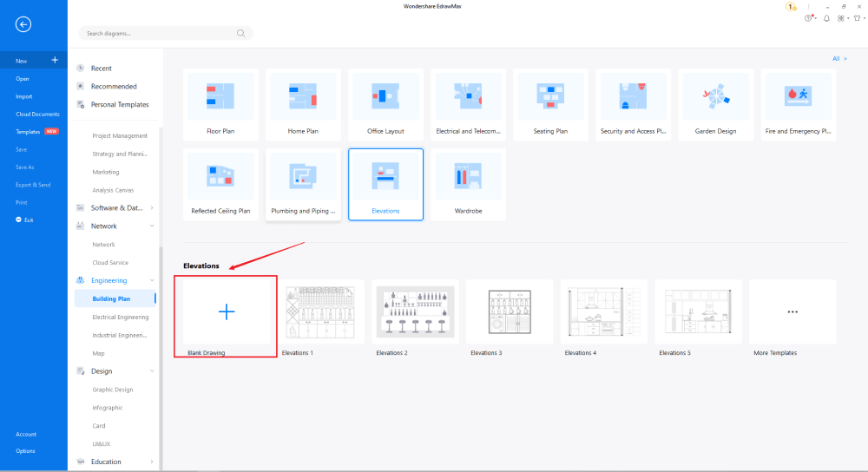868x472 pixels.
Task: Click the Search diagrams input field
Action: click(x=156, y=33)
